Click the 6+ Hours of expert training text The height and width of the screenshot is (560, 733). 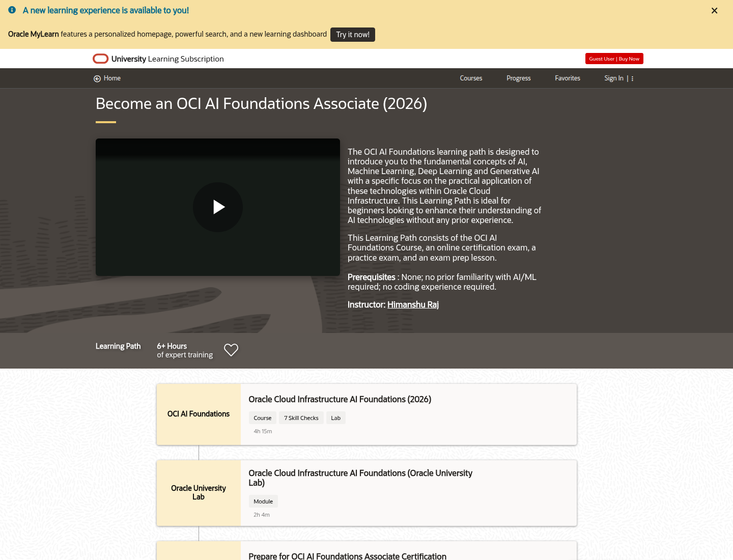click(185, 350)
